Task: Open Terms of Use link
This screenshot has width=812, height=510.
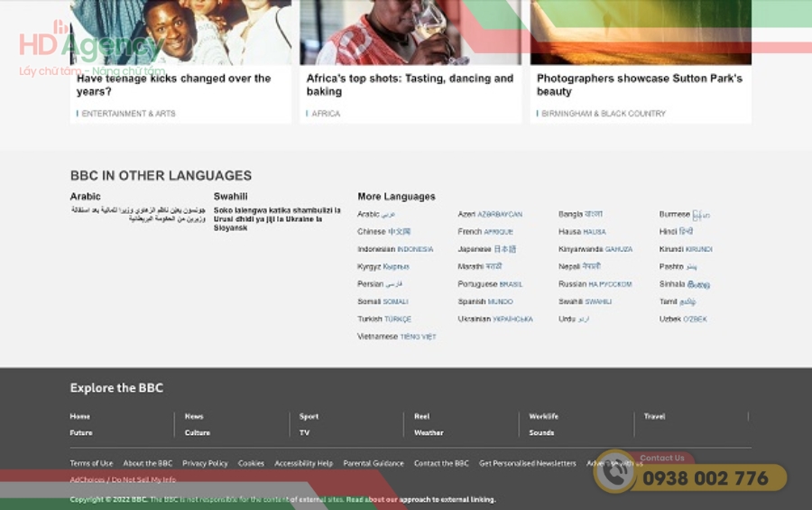Action: [91, 463]
